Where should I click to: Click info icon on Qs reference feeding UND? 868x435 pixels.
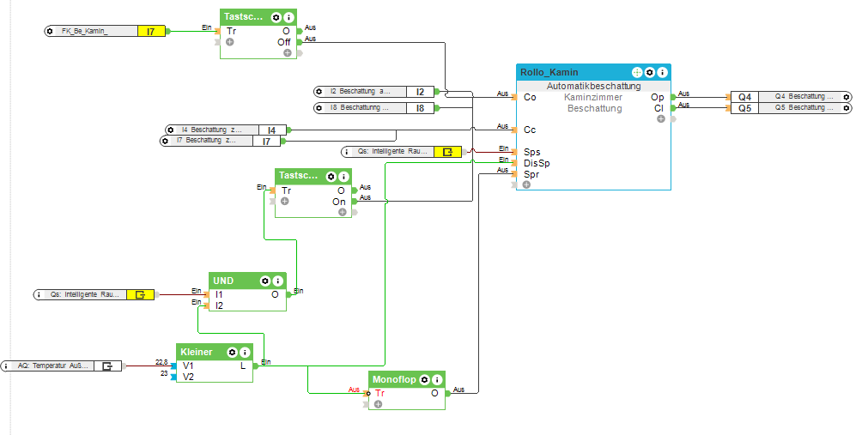coord(39,295)
